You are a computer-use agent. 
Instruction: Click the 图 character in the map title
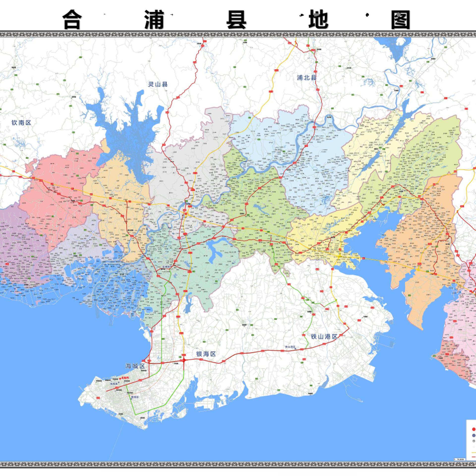(x=401, y=20)
